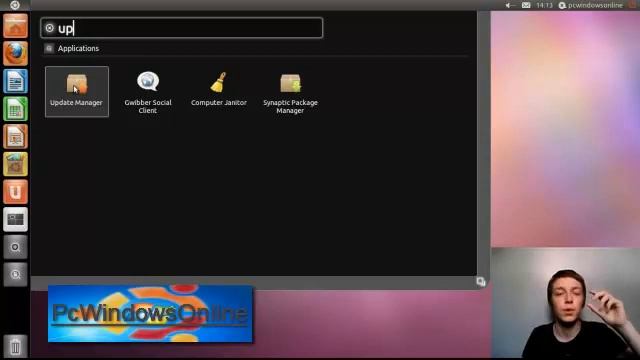Image resolution: width=640 pixels, height=360 pixels.
Task: Launch Firefox from the launcher
Action: pos(16,53)
